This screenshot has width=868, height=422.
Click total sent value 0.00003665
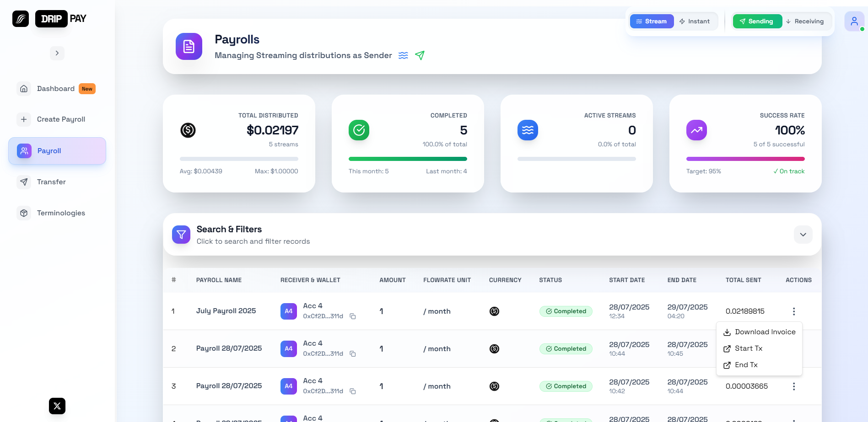[747, 386]
